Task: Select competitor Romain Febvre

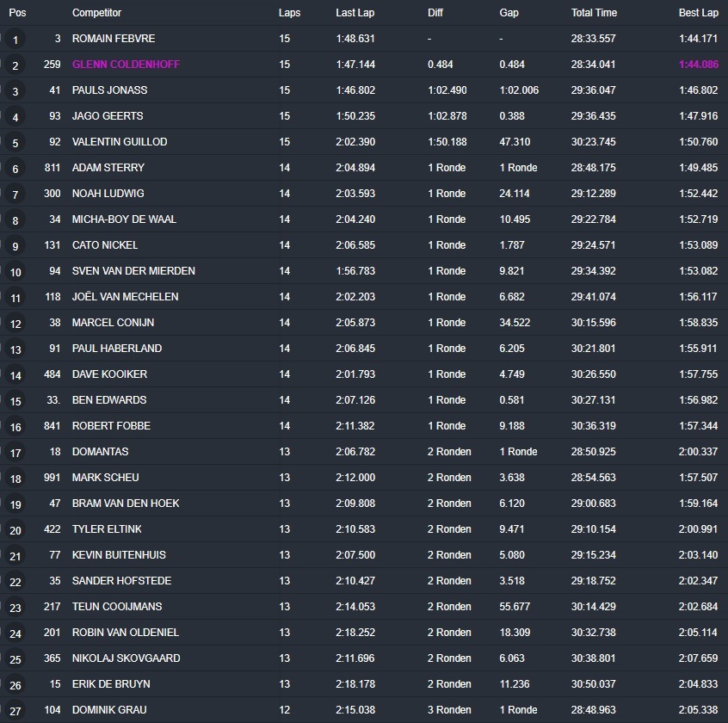Action: click(x=114, y=39)
